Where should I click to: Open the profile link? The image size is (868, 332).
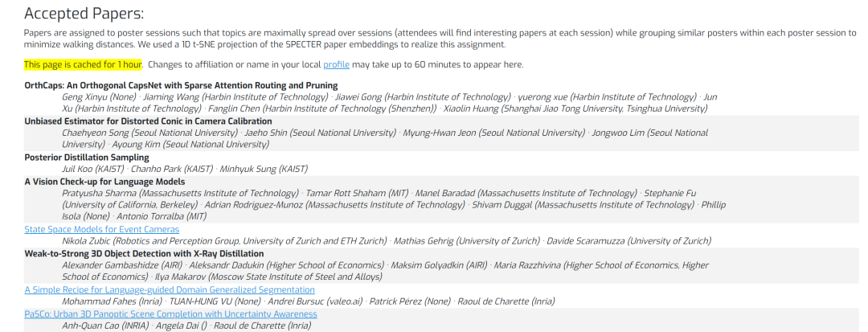(336, 64)
